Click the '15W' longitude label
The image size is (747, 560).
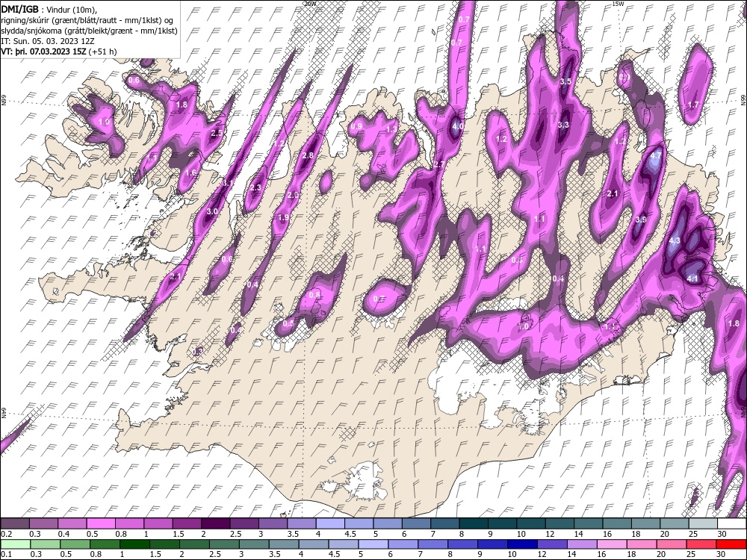pyautogui.click(x=618, y=3)
